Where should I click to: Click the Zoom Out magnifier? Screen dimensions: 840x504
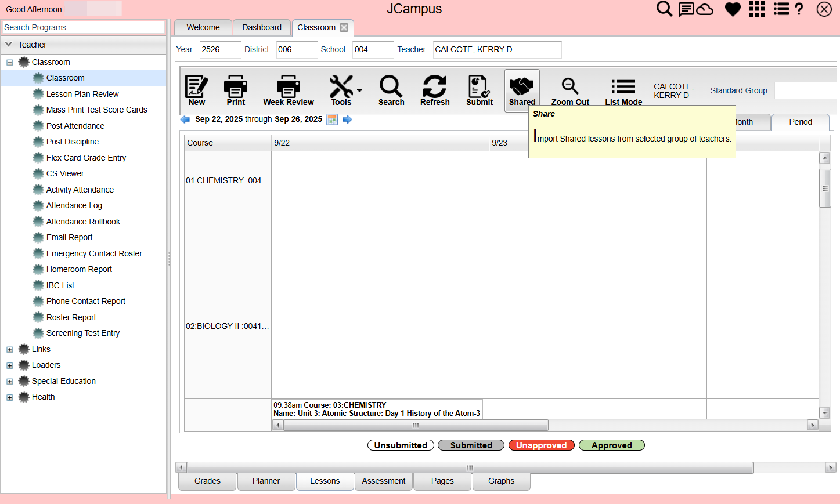pos(570,92)
